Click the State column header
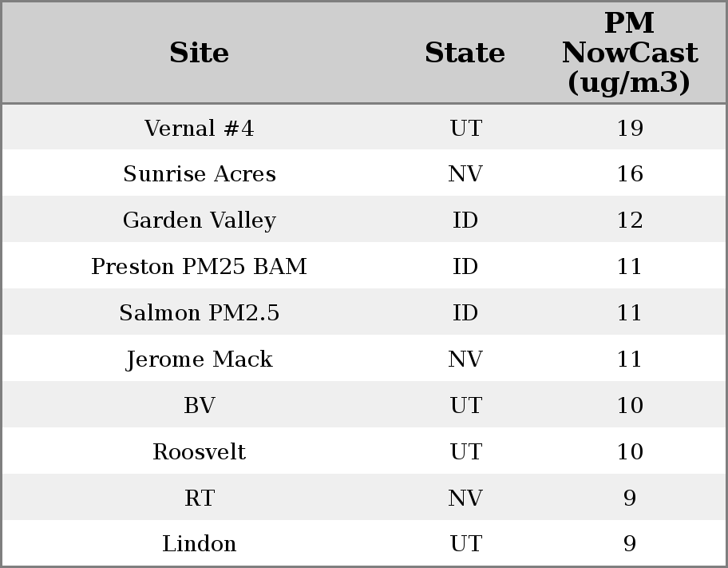Viewport: 728px width, 568px height. [465, 53]
